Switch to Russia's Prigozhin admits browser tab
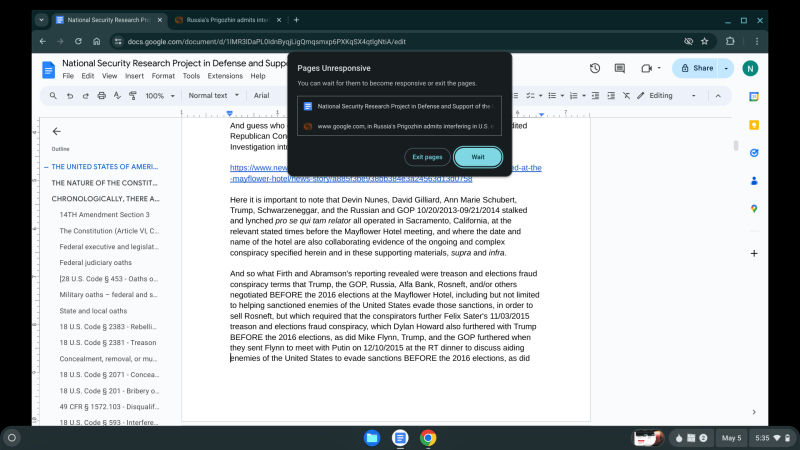The width and height of the screenshot is (800, 450). point(228,20)
